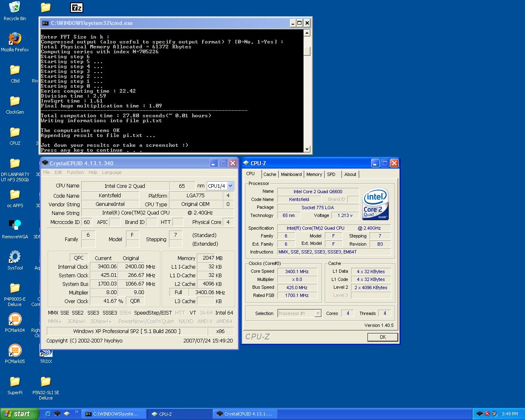Viewport: 525px width, 420px height.
Task: Switch to Memory tab in CPU-Z
Action: (x=314, y=174)
